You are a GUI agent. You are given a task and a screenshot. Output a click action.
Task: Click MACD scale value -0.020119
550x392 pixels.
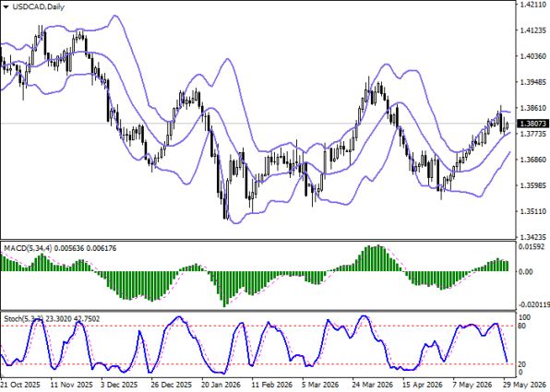coord(534,304)
